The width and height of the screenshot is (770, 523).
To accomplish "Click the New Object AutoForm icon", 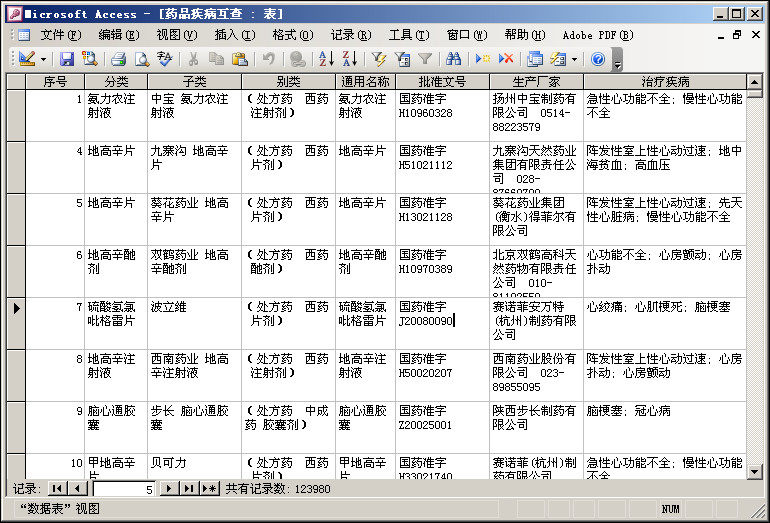I will pyautogui.click(x=558, y=59).
